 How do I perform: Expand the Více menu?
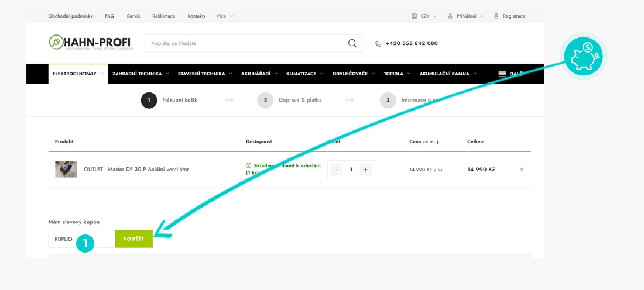225,16
